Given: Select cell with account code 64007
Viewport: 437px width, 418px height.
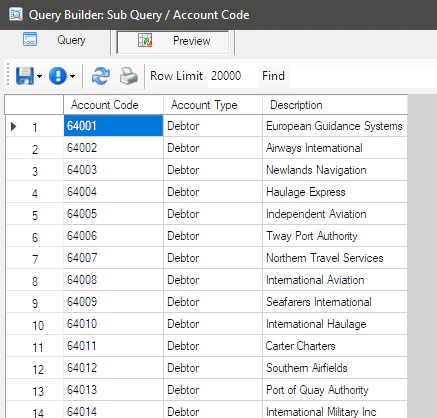Looking at the screenshot, I should (x=113, y=258).
